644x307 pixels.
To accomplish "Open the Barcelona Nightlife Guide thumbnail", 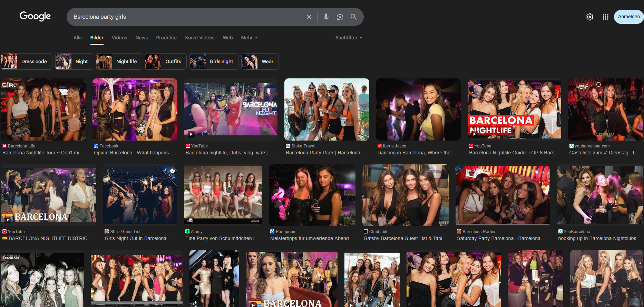I will [514, 109].
